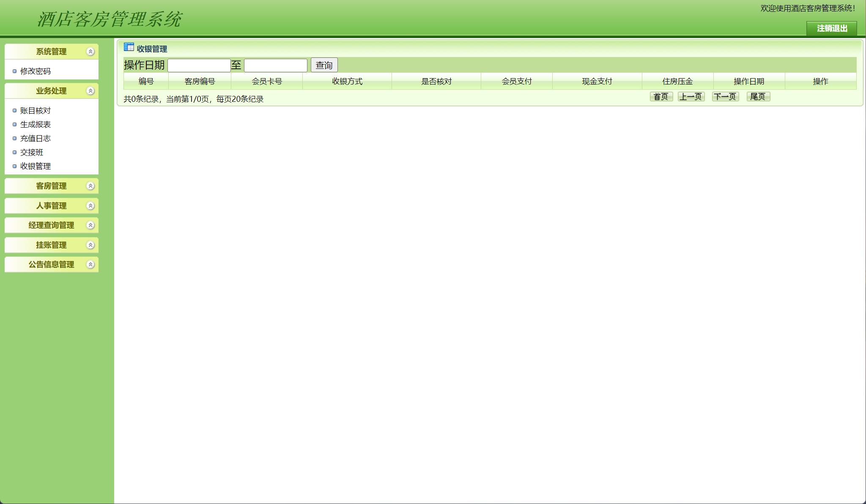Image resolution: width=866 pixels, height=504 pixels.
Task: Click the 查询 search button
Action: coord(323,65)
